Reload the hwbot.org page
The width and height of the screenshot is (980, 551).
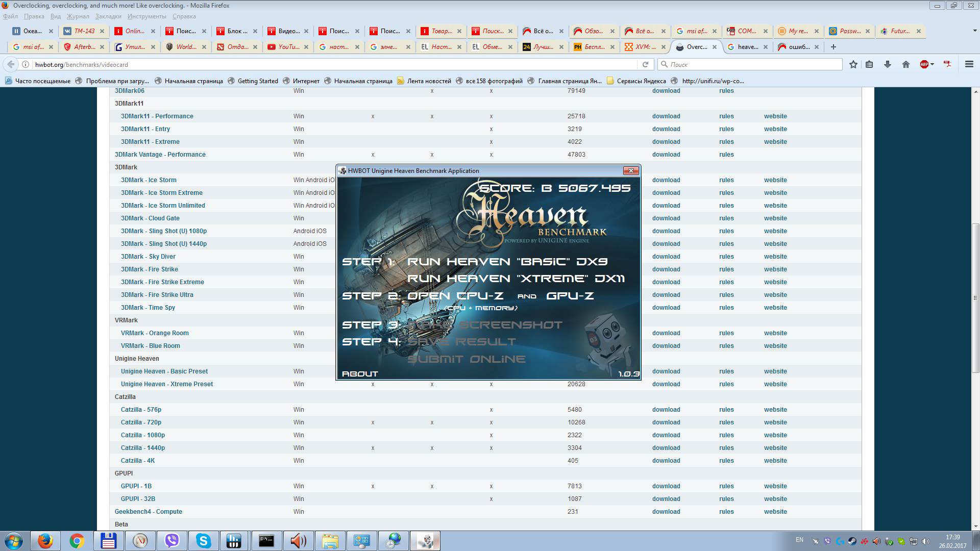(645, 64)
